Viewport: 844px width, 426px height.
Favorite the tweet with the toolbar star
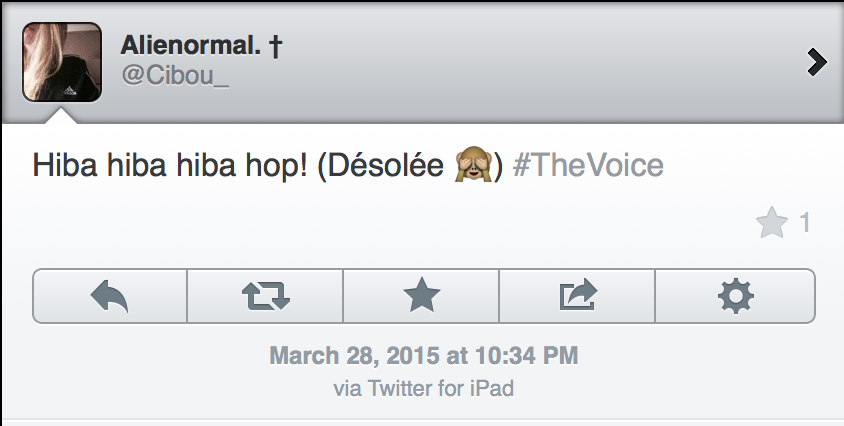(421, 295)
